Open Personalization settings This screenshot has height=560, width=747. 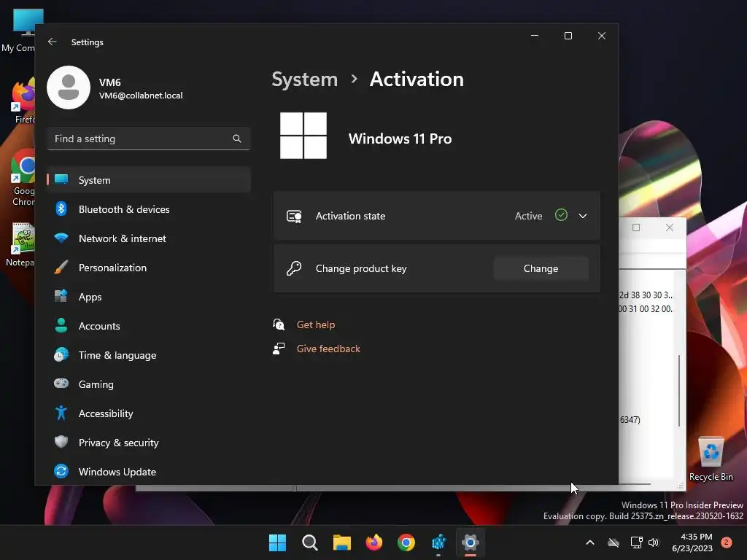149,268
